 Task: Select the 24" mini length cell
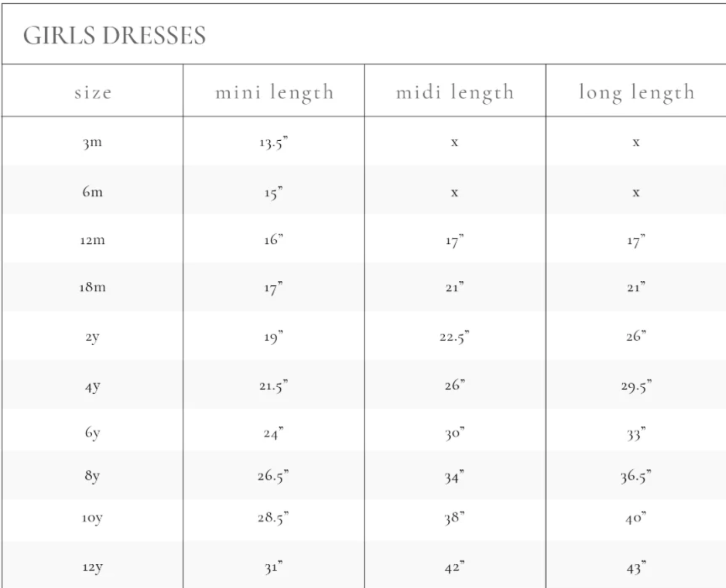tap(274, 434)
